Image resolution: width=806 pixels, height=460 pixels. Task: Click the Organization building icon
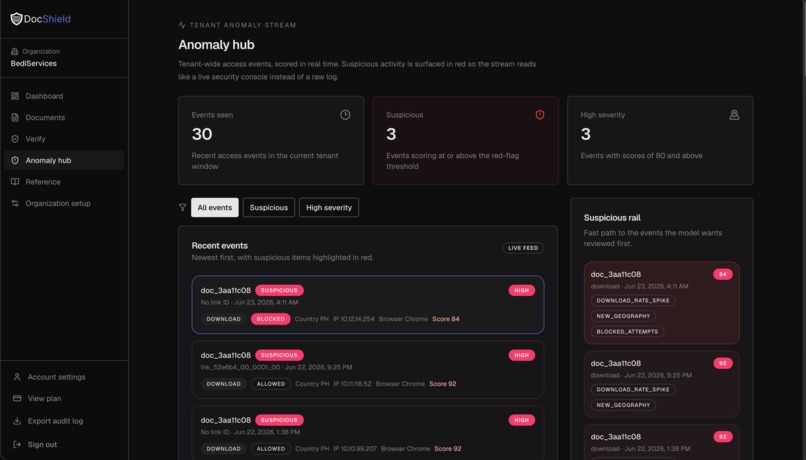point(14,51)
